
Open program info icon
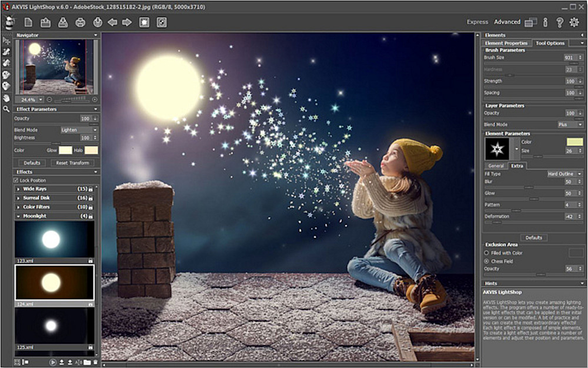(546, 22)
